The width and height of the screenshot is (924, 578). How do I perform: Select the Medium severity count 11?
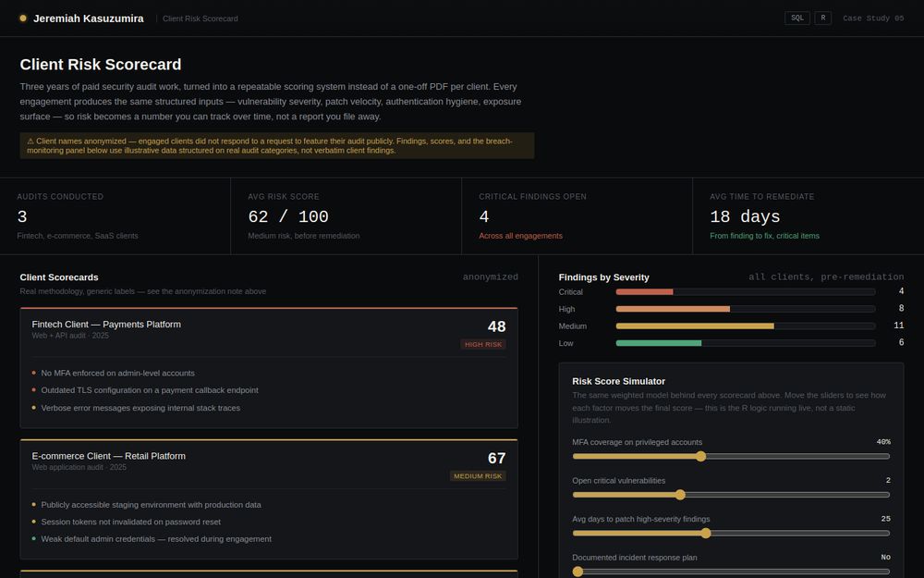[899, 326]
